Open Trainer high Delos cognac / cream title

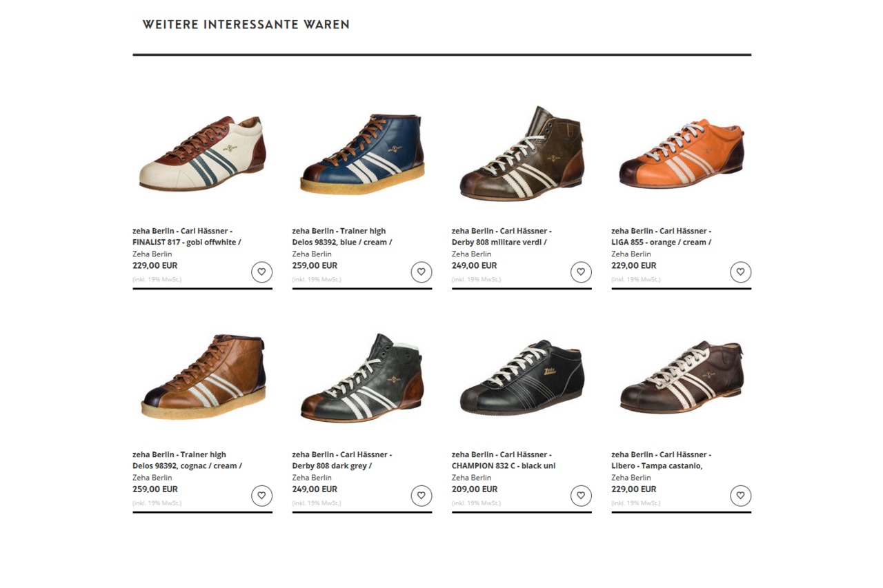[187, 460]
